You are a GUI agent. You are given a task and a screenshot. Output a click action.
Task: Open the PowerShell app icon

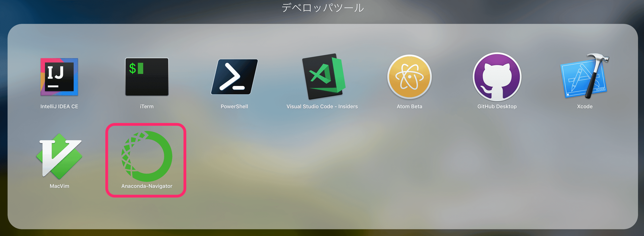click(234, 77)
